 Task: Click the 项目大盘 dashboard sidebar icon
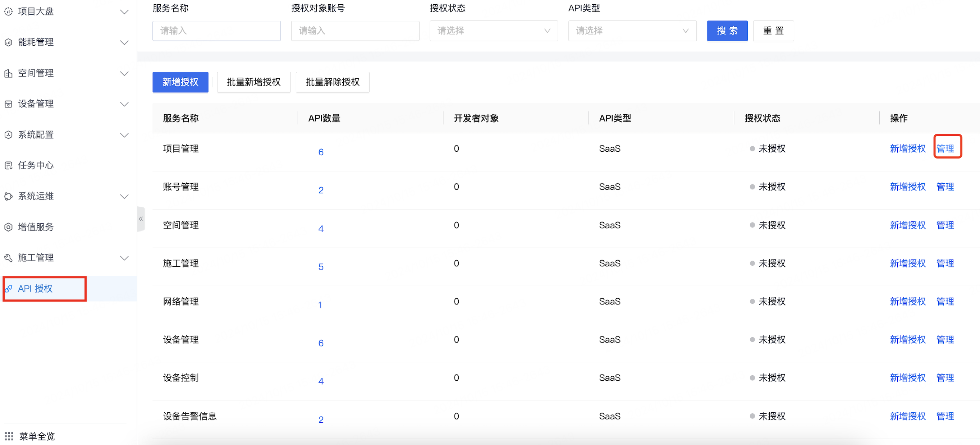tap(8, 12)
